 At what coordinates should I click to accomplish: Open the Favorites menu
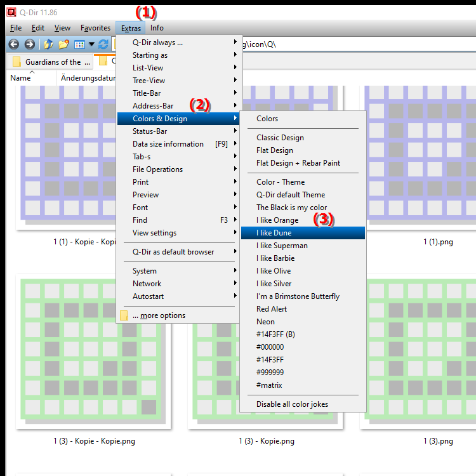[95, 28]
